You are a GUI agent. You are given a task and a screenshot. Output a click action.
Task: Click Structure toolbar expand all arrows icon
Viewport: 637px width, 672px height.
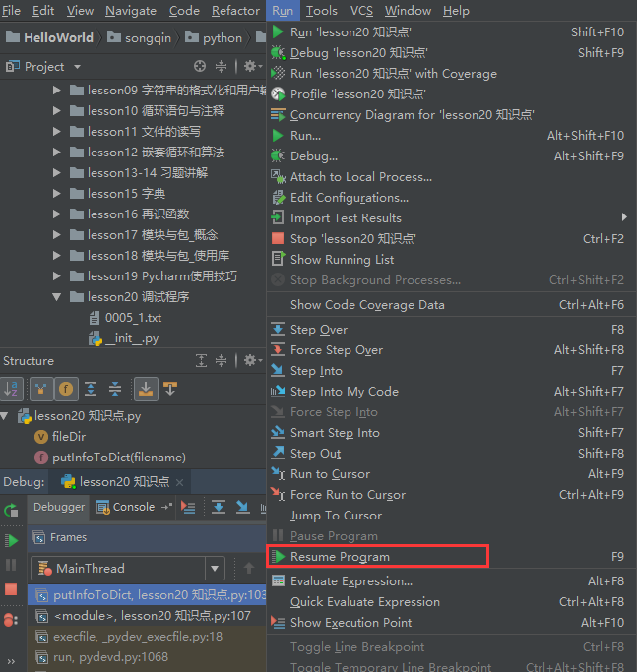pos(91,389)
